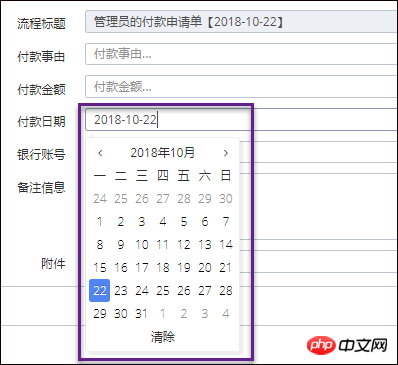Choose October 5 in calendar
Image resolution: width=398 pixels, height=365 pixels.
tap(184, 222)
